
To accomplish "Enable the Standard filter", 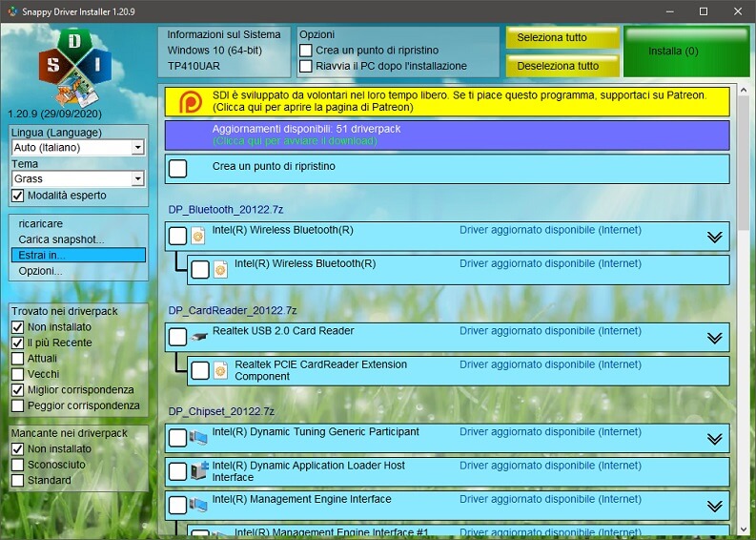I will pos(17,480).
